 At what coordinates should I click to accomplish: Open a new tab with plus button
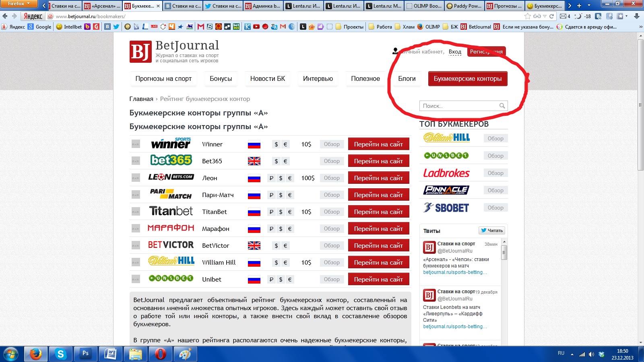[579, 6]
